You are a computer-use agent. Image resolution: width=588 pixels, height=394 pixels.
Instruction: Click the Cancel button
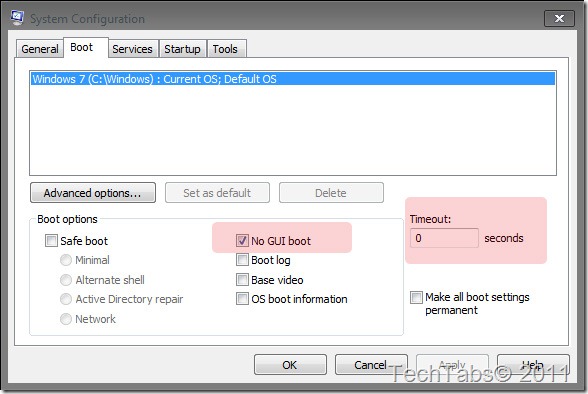(x=371, y=365)
